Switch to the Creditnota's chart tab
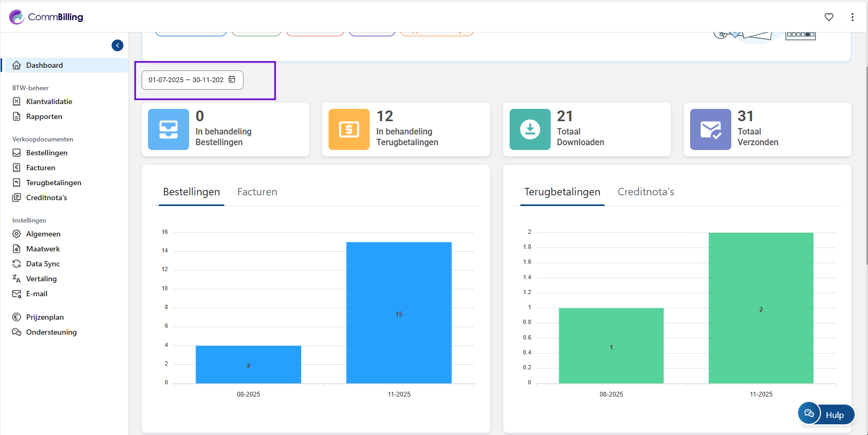 point(645,192)
